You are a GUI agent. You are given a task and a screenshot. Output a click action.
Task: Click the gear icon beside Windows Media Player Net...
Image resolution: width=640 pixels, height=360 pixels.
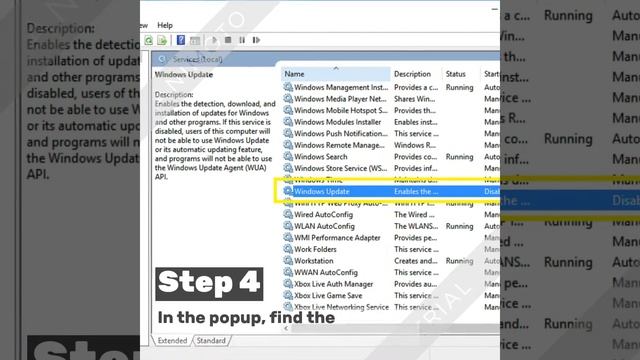click(x=288, y=99)
